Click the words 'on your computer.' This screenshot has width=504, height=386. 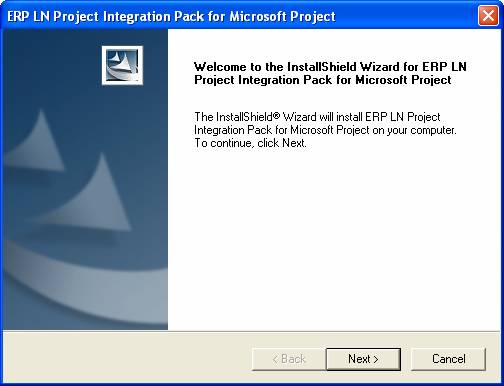(x=414, y=130)
